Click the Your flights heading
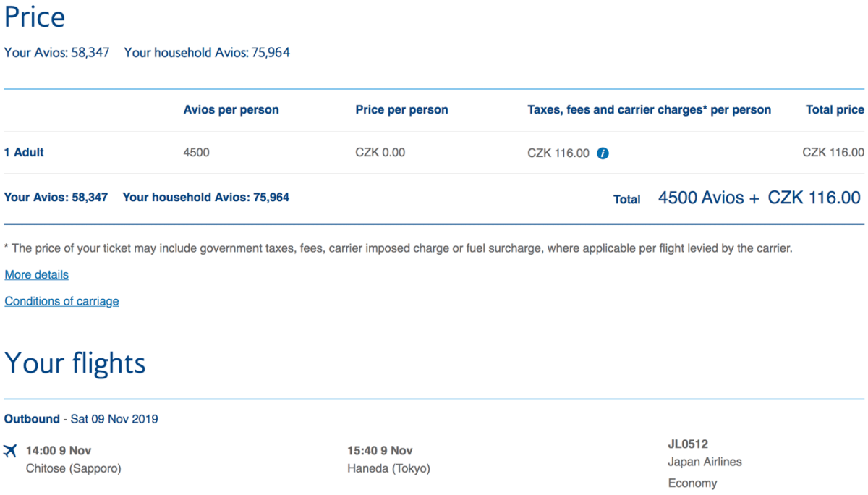Image resolution: width=868 pixels, height=495 pixels. tap(75, 363)
